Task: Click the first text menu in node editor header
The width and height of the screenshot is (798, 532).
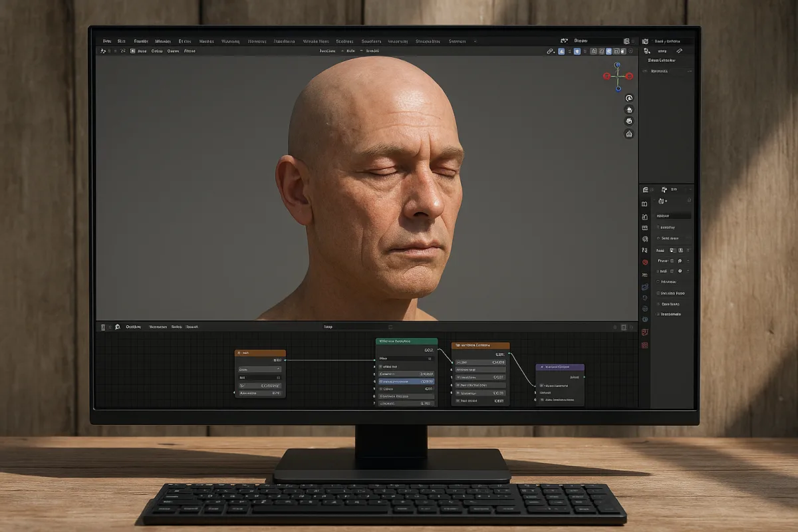Action: pyautogui.click(x=134, y=327)
